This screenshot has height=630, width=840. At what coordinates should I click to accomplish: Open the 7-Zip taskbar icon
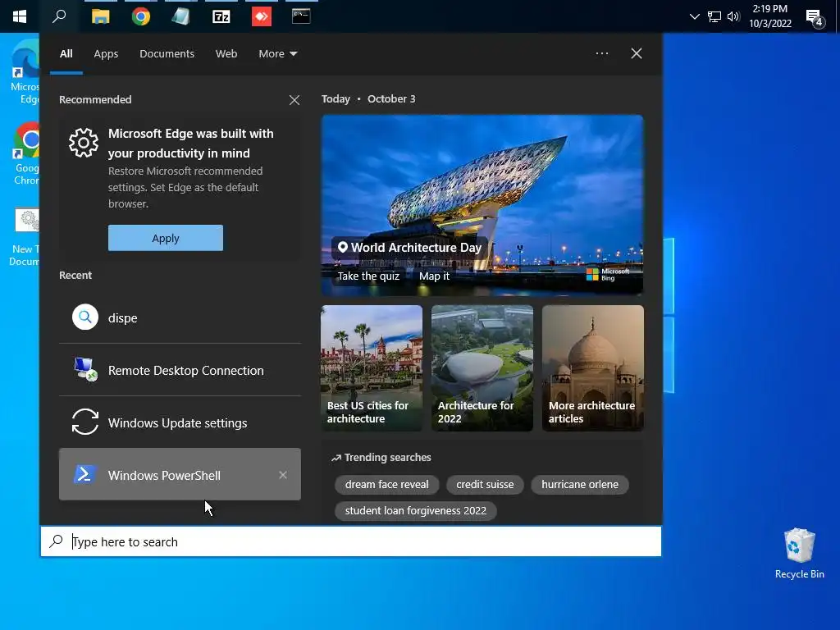tap(221, 16)
